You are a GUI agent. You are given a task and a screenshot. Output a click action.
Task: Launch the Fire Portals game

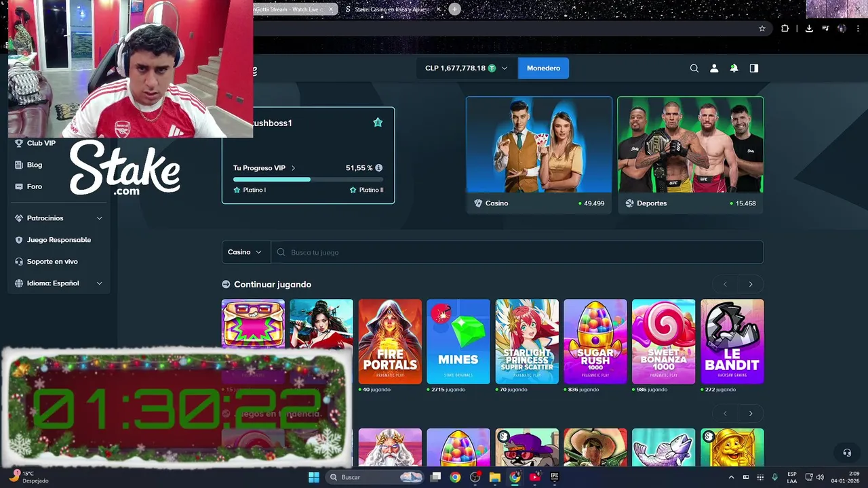390,342
